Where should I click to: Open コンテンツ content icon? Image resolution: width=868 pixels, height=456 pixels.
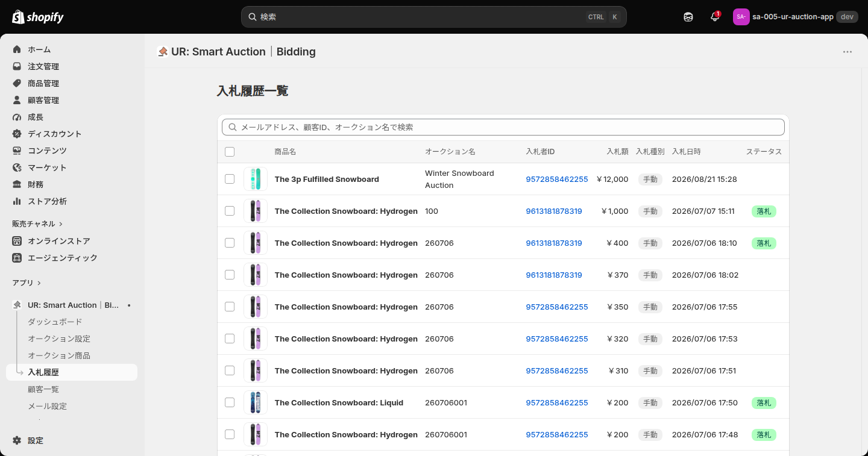[17, 151]
